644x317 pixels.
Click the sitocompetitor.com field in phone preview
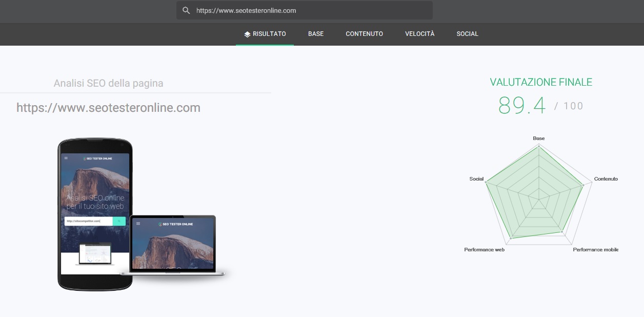click(88, 221)
